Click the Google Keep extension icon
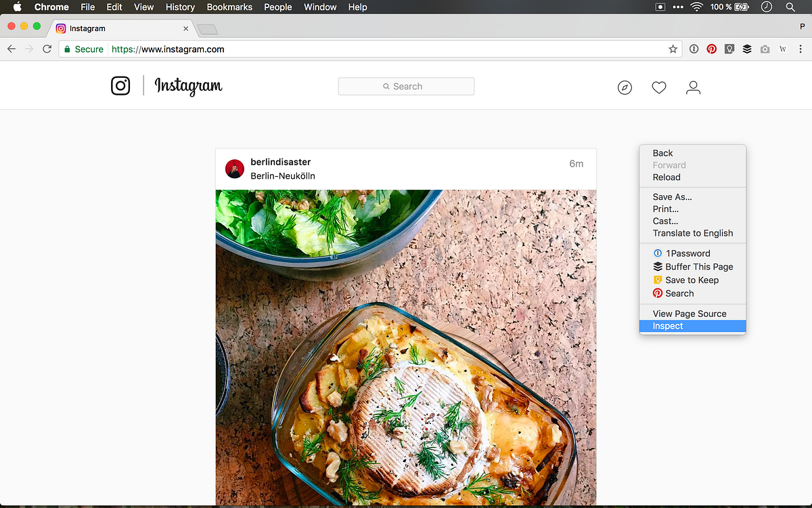This screenshot has width=812, height=508. click(x=729, y=49)
